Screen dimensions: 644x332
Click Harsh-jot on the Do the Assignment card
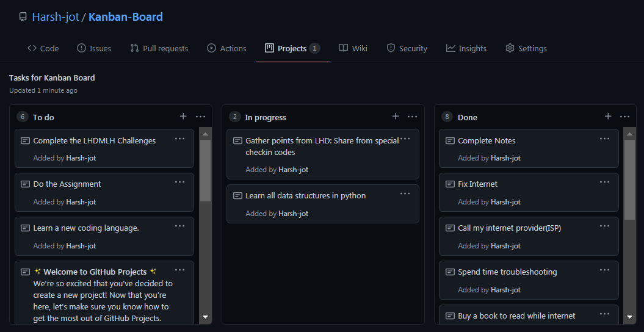pos(81,202)
